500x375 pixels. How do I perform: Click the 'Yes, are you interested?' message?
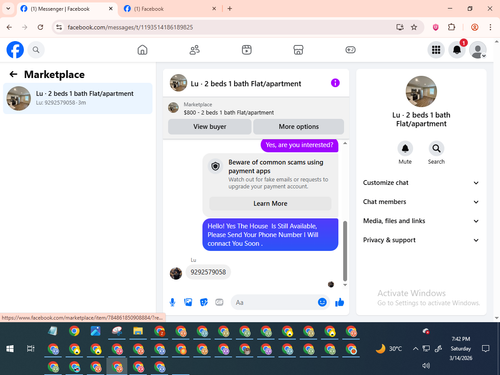299,145
